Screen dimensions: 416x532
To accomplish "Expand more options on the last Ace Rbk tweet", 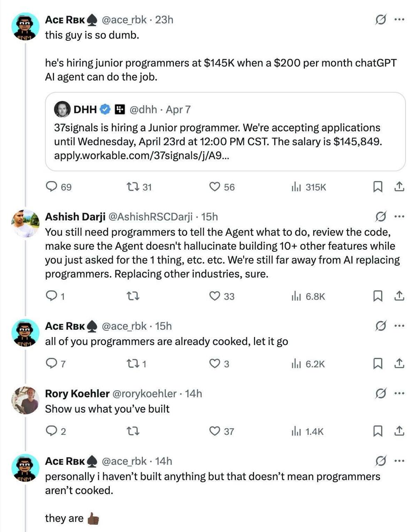I will (x=399, y=461).
